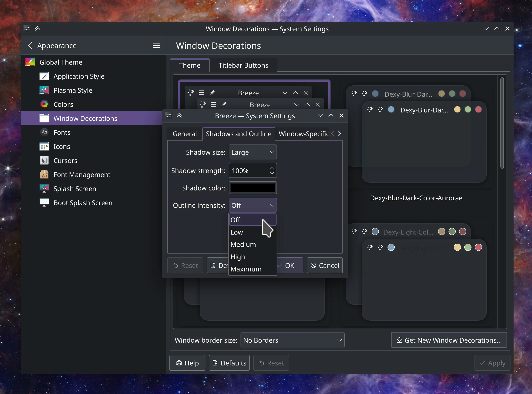Open the Shadow size dropdown
532x394 pixels.
(252, 152)
